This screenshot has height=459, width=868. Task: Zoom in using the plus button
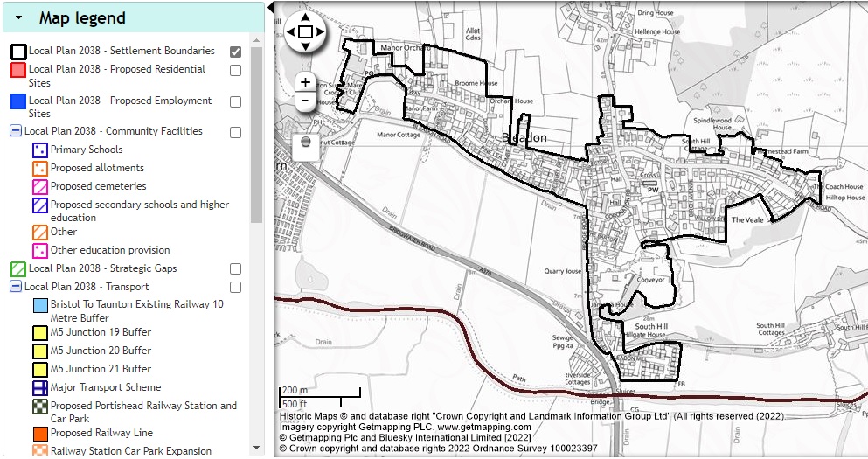click(305, 82)
